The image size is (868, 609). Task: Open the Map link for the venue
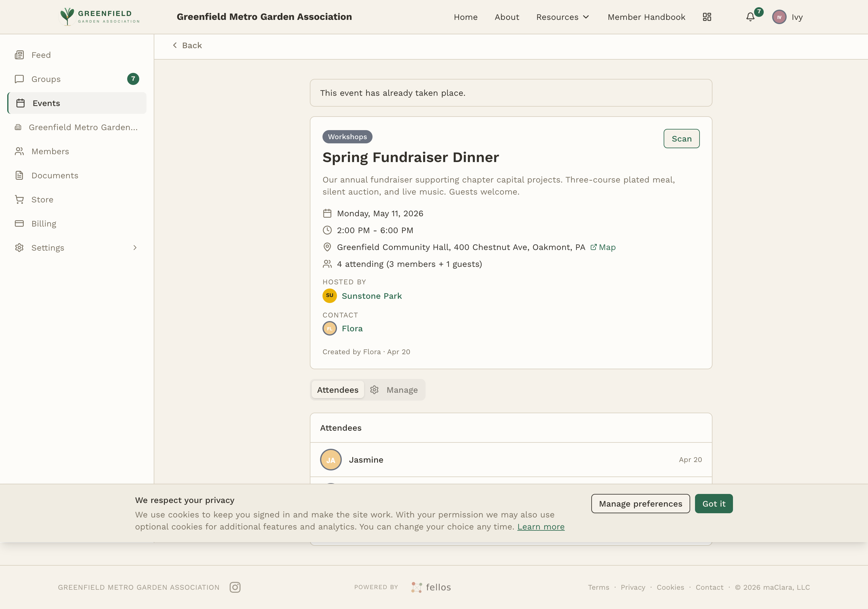[603, 247]
